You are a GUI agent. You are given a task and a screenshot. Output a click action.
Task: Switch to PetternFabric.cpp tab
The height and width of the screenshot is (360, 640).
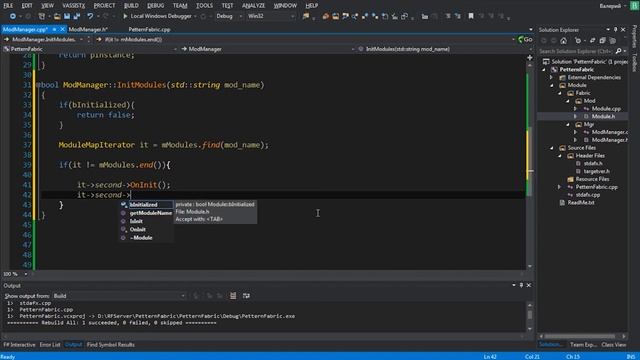pyautogui.click(x=149, y=29)
